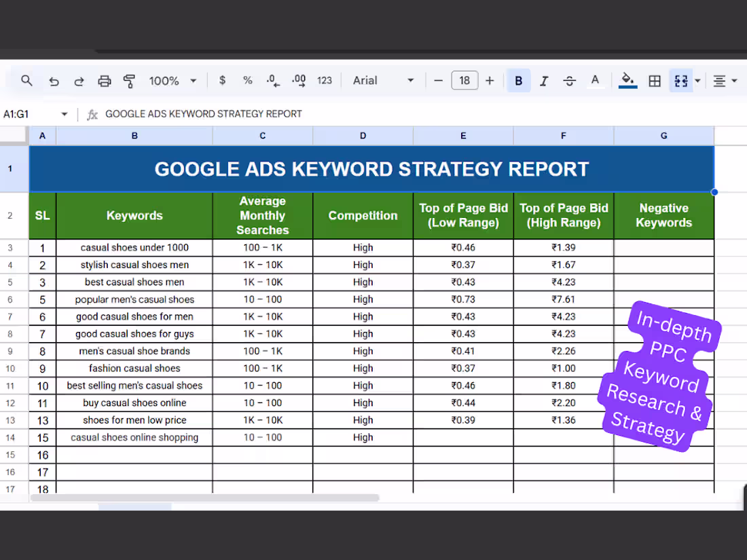Toggle bold formatting
Image resolution: width=747 pixels, height=560 pixels.
pyautogui.click(x=518, y=80)
